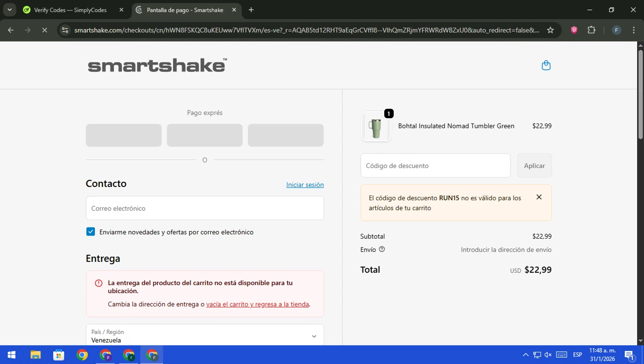Open the first Chrome taskbar icon

click(x=82, y=355)
